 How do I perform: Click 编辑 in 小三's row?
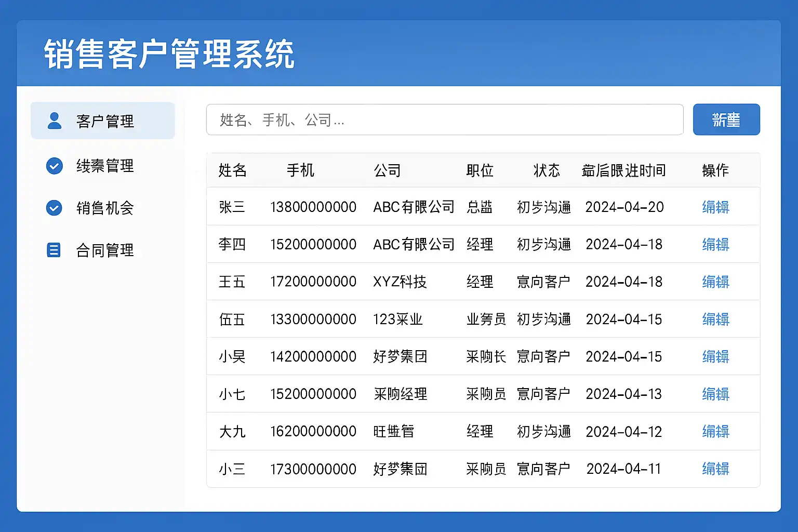click(x=715, y=469)
